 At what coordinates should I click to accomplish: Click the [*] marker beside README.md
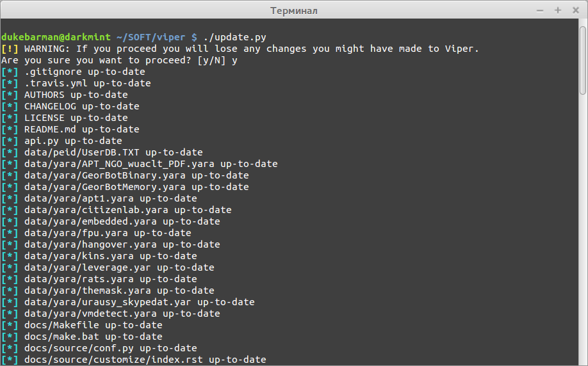coord(10,129)
